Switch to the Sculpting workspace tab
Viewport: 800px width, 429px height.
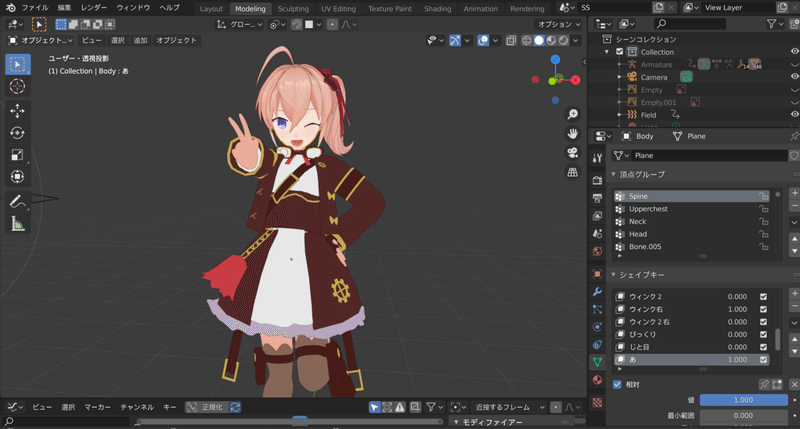(293, 9)
